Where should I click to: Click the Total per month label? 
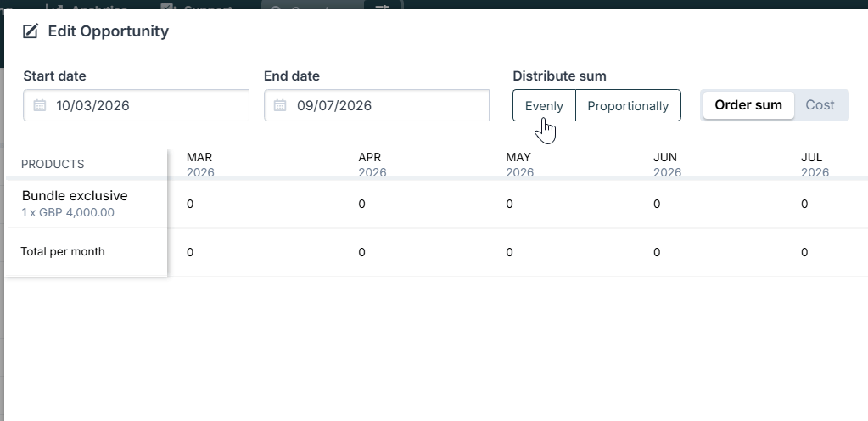63,251
